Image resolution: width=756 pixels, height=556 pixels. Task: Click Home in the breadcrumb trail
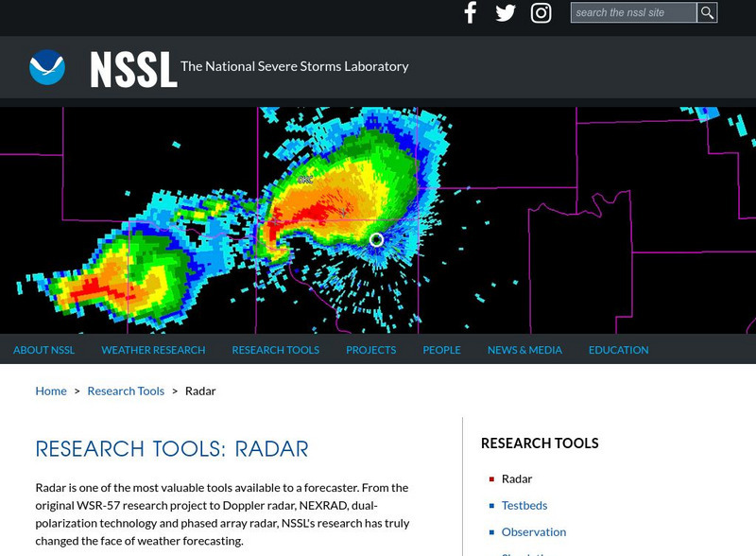pyautogui.click(x=51, y=391)
